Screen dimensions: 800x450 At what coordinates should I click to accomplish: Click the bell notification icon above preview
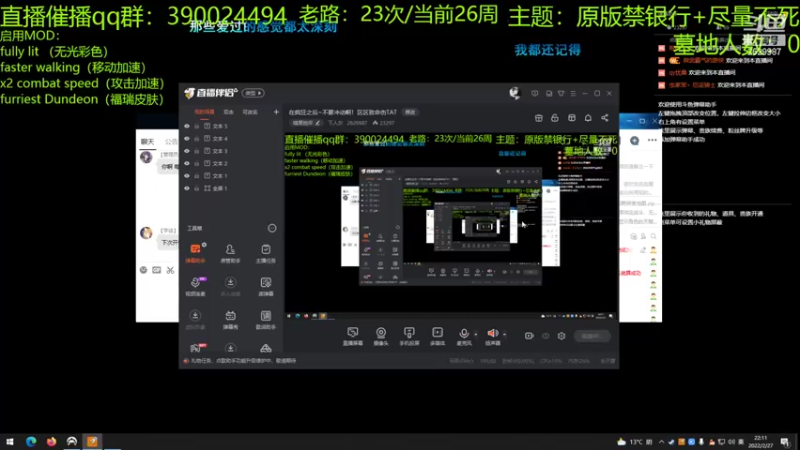588,118
